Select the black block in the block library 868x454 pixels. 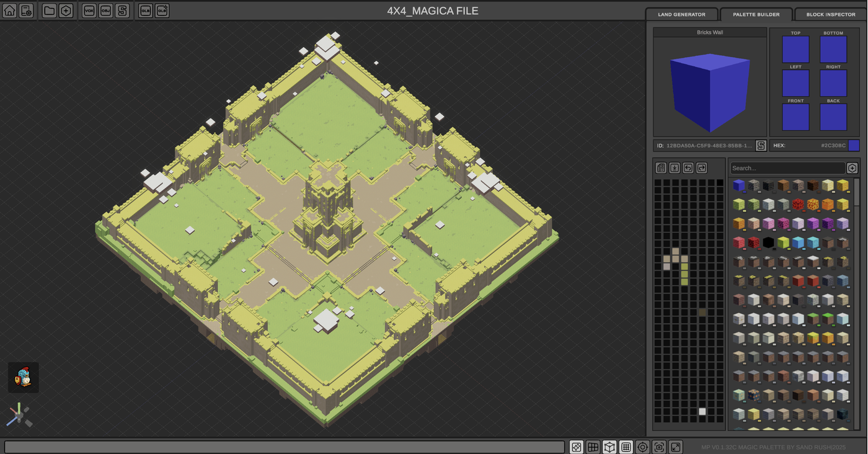coord(768,243)
